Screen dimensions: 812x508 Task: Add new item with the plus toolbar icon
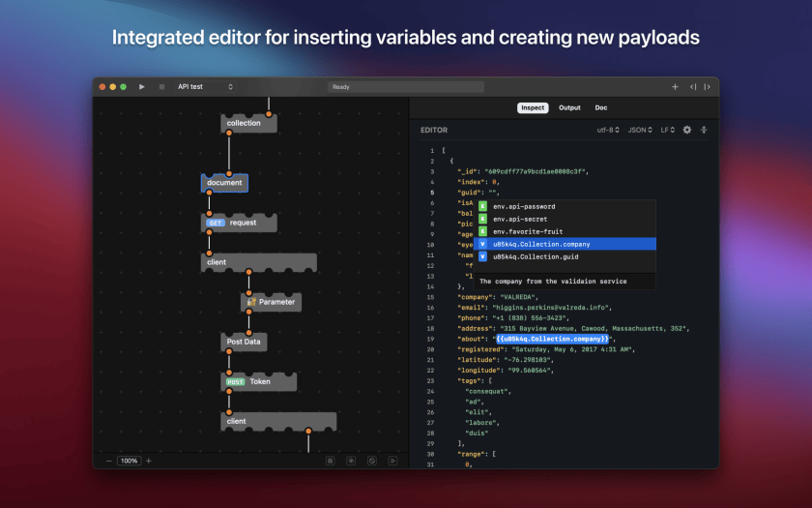coord(675,87)
